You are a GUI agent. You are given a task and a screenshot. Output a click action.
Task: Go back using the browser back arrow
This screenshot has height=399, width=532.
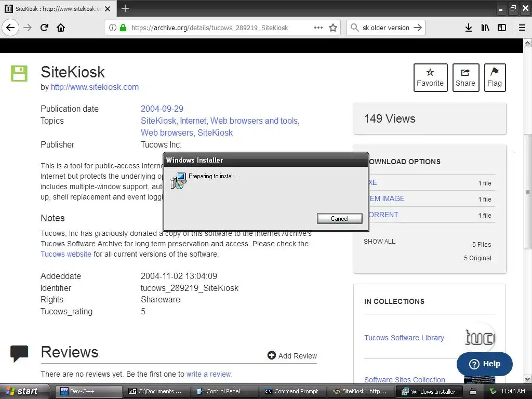(x=10, y=28)
